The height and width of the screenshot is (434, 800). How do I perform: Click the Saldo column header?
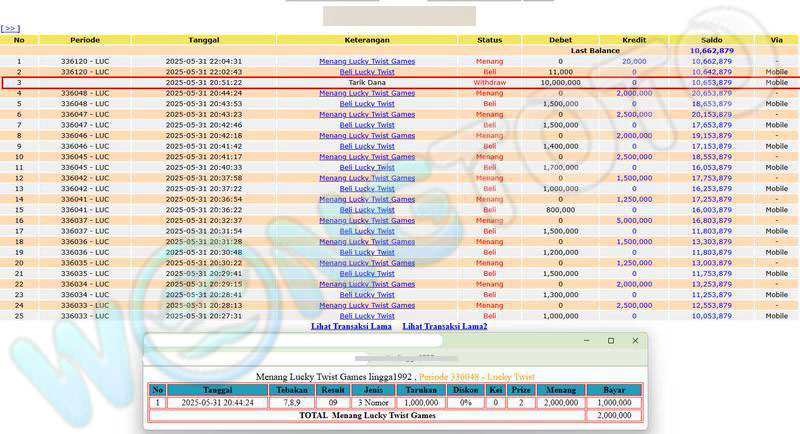coord(711,40)
